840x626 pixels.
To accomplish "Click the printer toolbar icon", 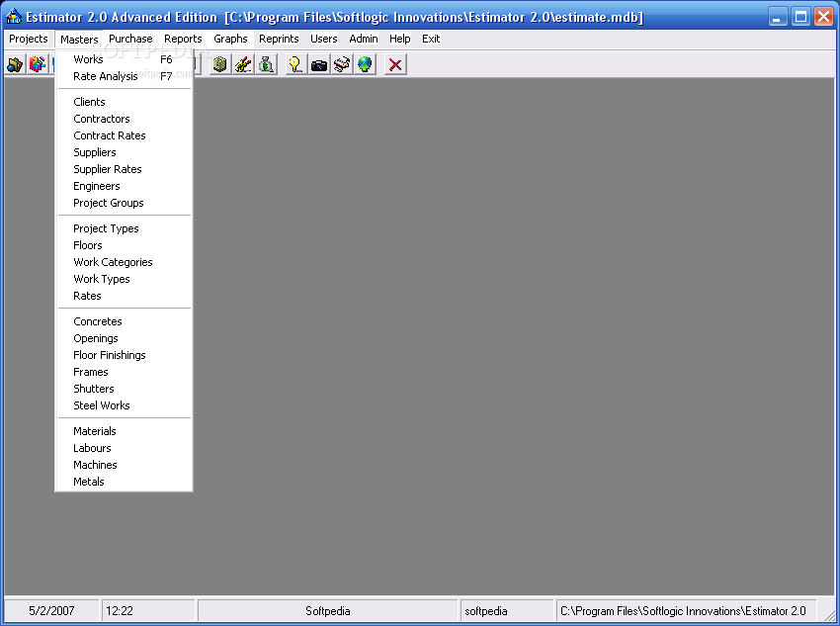I will point(342,64).
